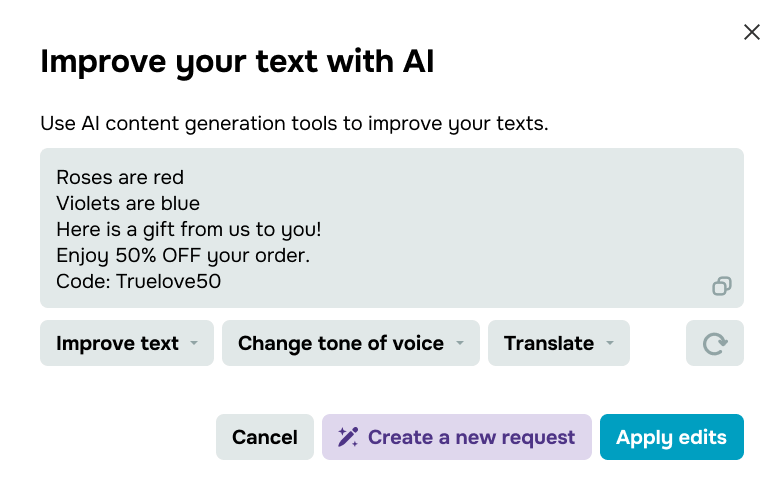Click the 'Roses are red' line
The height and width of the screenshot is (500, 784).
pyautogui.click(x=120, y=178)
